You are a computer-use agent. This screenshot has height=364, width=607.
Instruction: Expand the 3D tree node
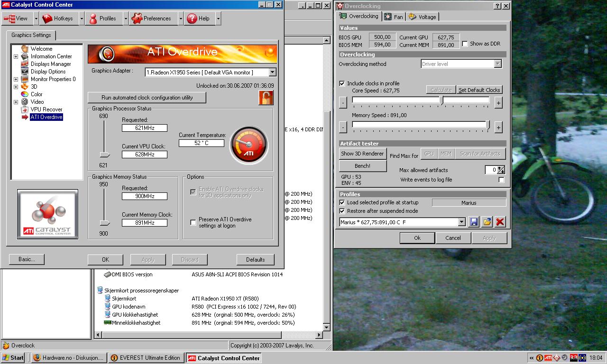pyautogui.click(x=16, y=87)
